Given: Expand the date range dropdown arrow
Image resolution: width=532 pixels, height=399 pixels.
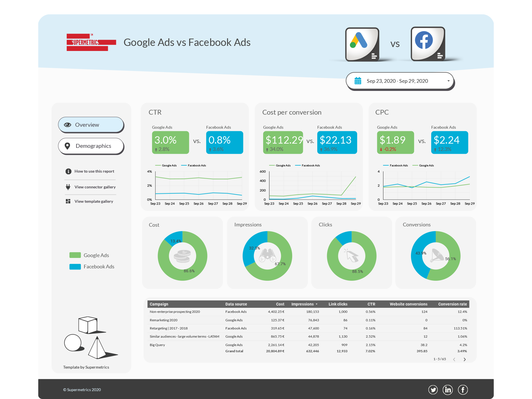Looking at the screenshot, I should point(448,81).
